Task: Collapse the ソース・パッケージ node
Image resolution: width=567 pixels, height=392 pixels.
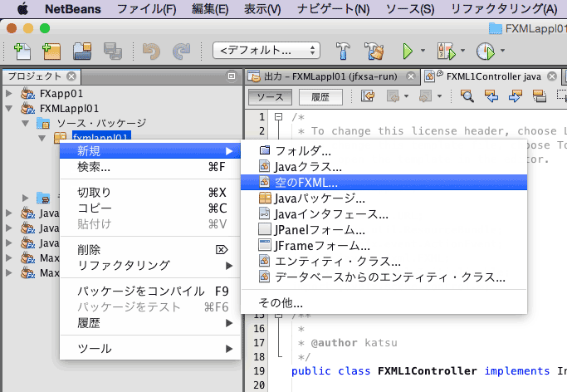Action: [25, 123]
